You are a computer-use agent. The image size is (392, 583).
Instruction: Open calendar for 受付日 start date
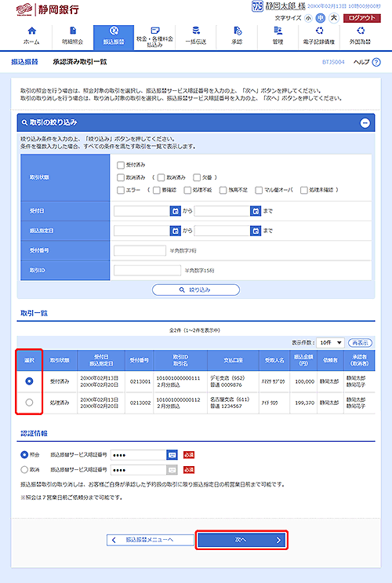(x=175, y=211)
